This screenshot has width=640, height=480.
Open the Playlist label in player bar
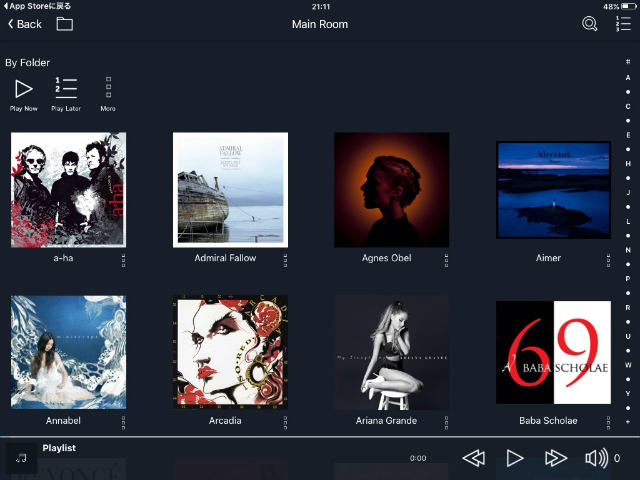[x=59, y=448]
